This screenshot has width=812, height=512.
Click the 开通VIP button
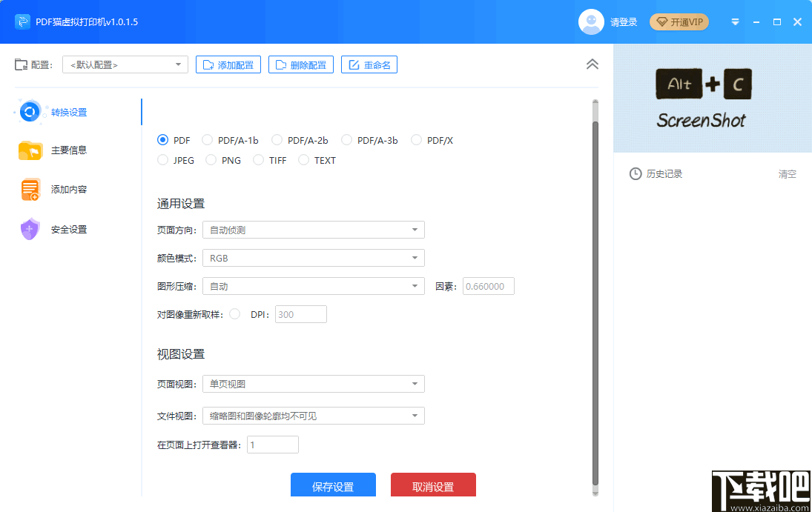pos(679,21)
